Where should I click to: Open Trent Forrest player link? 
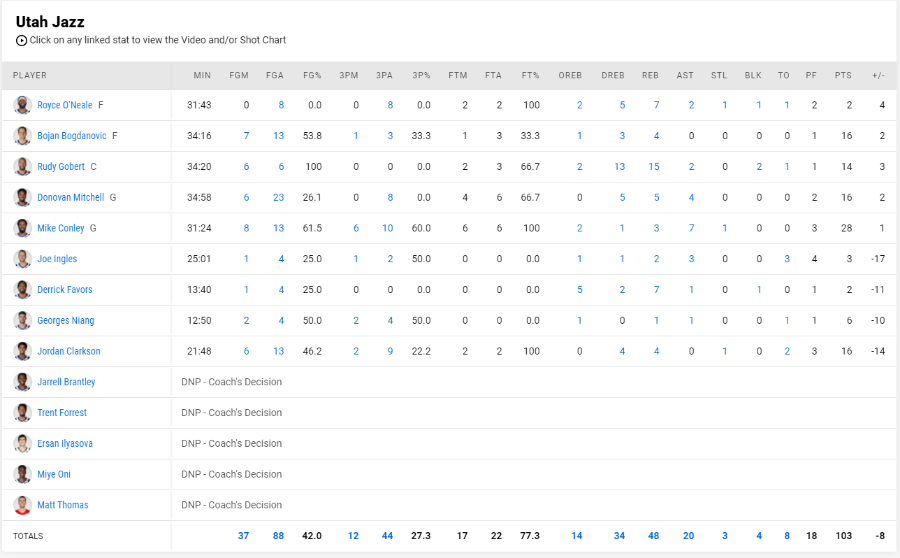coord(62,413)
